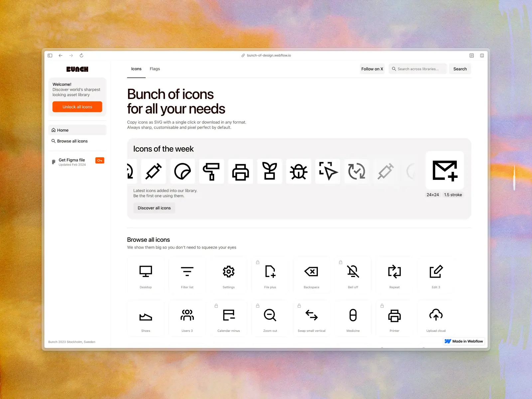Select the syringe icon in Icons of the week
The width and height of the screenshot is (532, 399).
point(153,172)
